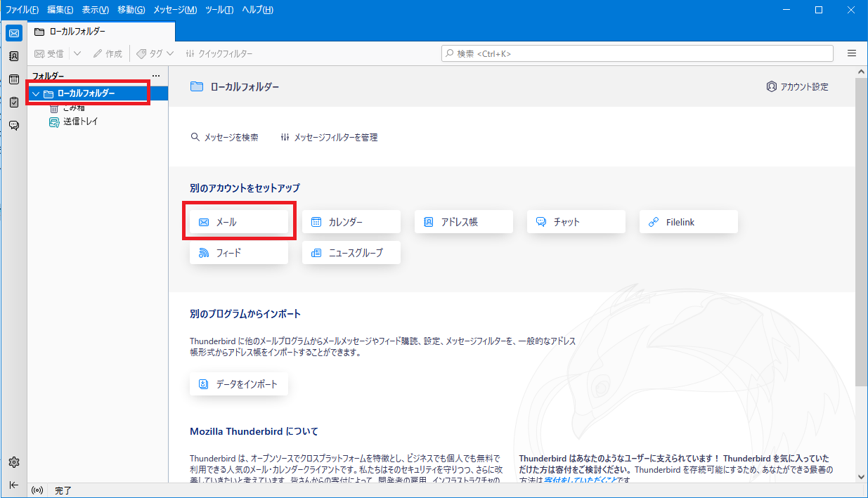Set up a メール account

[x=239, y=222]
